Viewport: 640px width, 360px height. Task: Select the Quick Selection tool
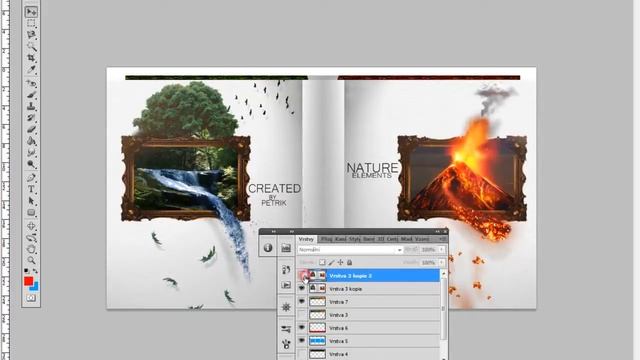[x=31, y=47]
